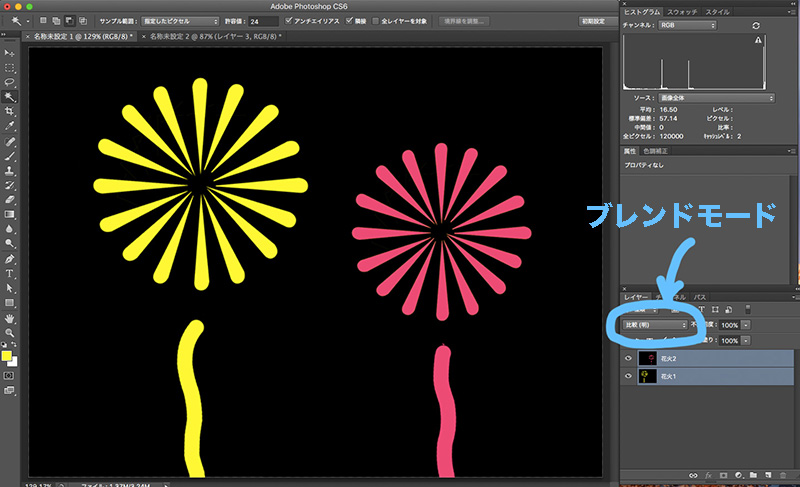Refresh the histogram

[x=756, y=25]
